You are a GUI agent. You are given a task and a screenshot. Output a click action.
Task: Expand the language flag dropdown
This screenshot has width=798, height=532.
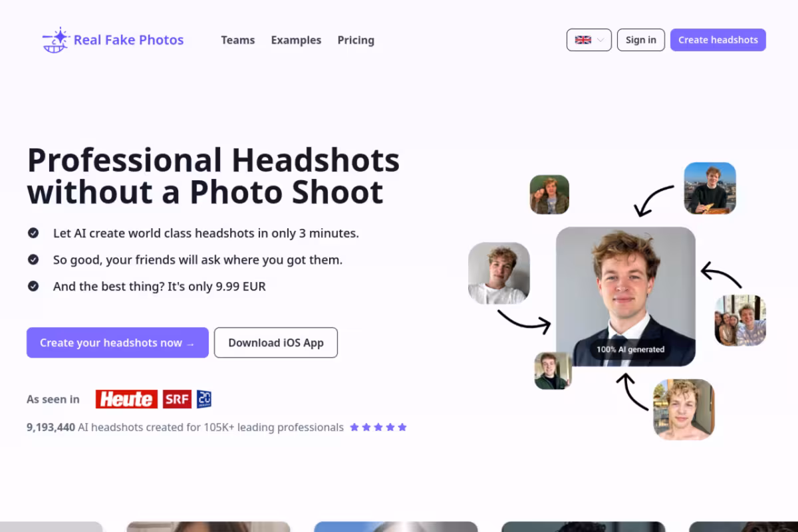(x=589, y=40)
